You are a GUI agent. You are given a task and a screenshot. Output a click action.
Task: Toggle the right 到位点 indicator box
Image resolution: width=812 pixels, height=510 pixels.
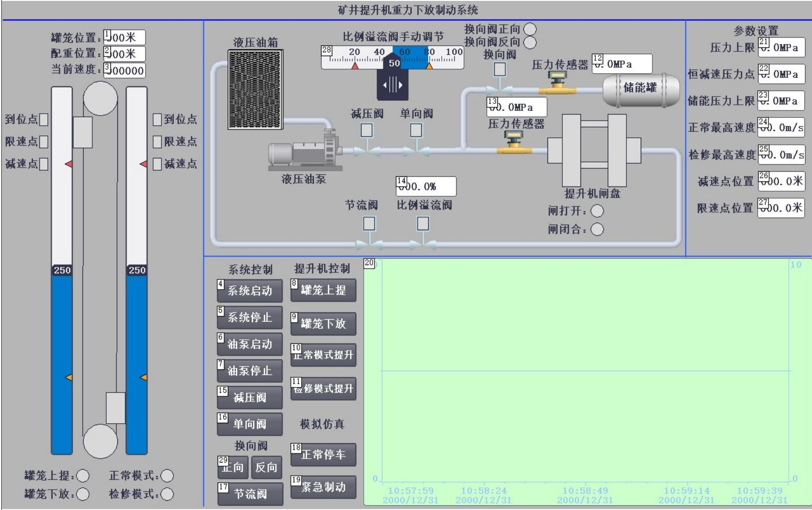[157, 120]
